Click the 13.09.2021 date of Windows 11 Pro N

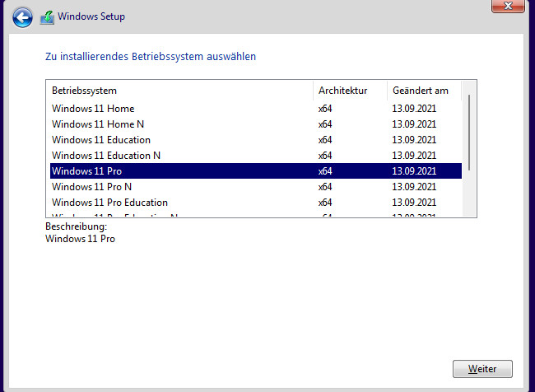pyautogui.click(x=414, y=187)
